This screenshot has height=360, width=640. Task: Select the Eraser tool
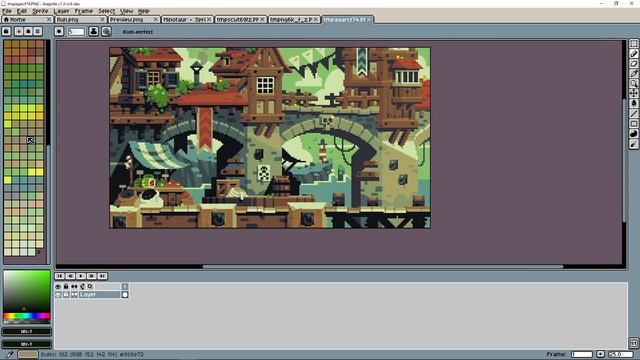633,64
